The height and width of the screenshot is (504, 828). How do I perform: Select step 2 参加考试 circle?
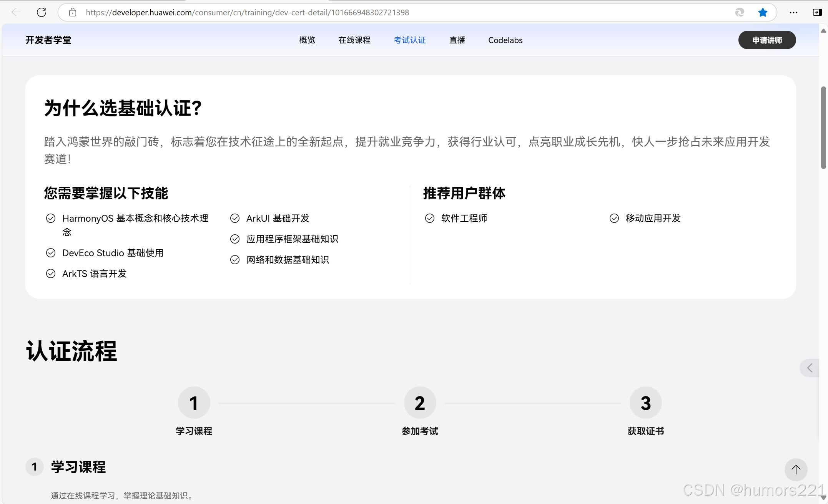420,403
